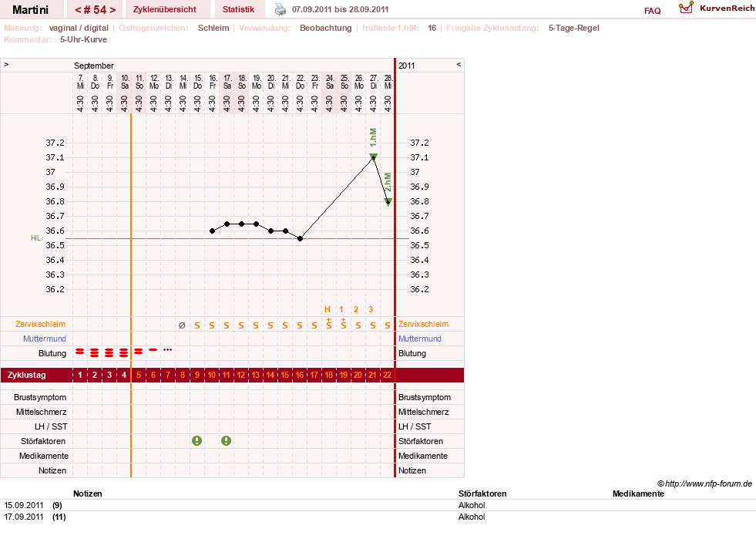Click the H peak marker above mucus row
756x539 pixels.
[328, 309]
